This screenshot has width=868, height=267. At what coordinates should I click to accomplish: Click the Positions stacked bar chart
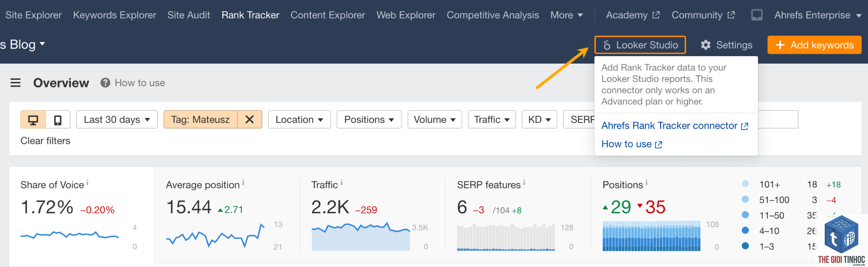pyautogui.click(x=651, y=236)
